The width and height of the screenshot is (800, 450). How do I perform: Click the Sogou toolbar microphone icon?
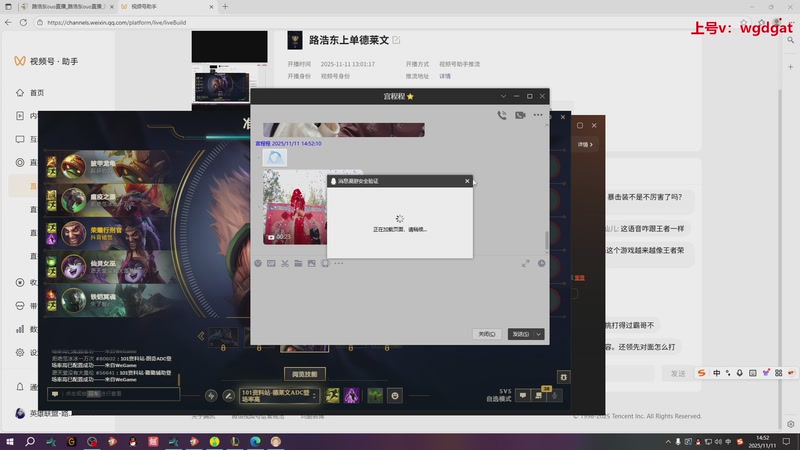click(x=739, y=373)
